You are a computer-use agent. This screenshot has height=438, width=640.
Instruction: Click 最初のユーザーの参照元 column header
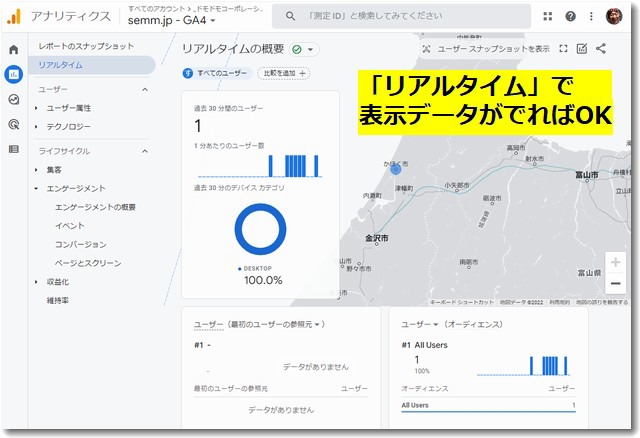point(231,389)
